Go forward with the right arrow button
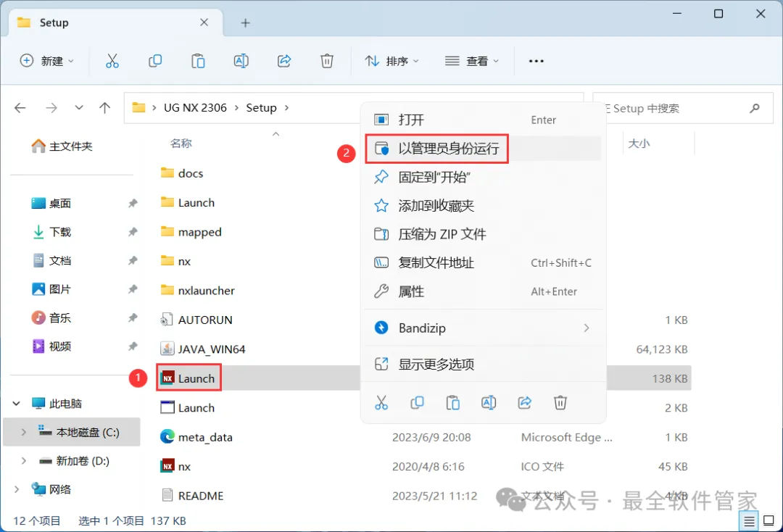This screenshot has height=532, width=783. pos(51,108)
